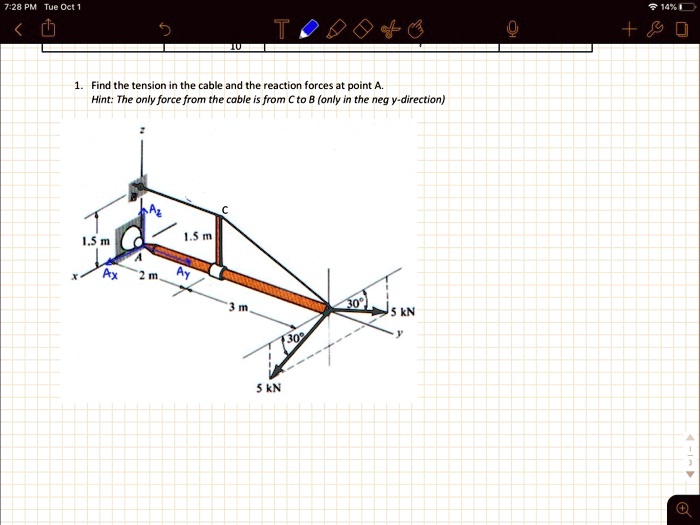
Task: Open the zoom magnifier window
Action: coord(683,509)
